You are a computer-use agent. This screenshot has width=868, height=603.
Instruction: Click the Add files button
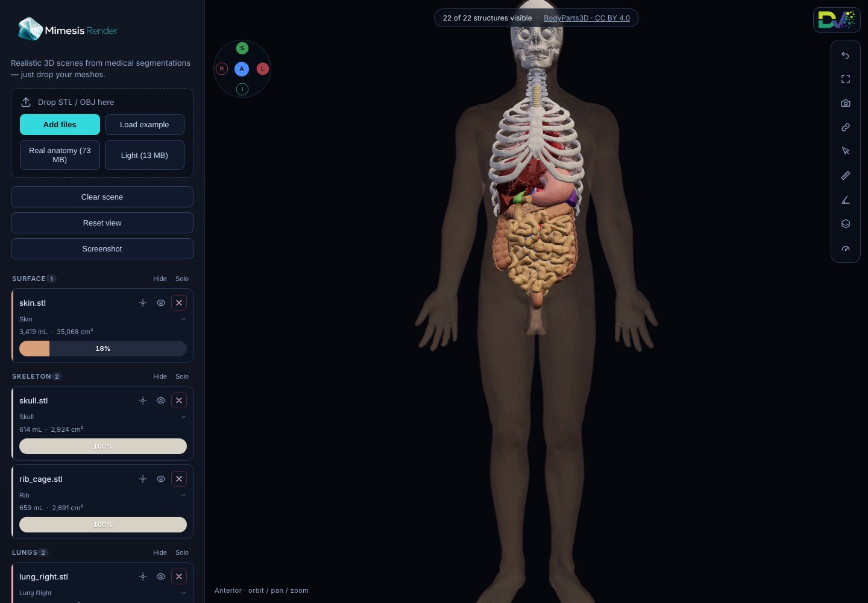coord(60,125)
